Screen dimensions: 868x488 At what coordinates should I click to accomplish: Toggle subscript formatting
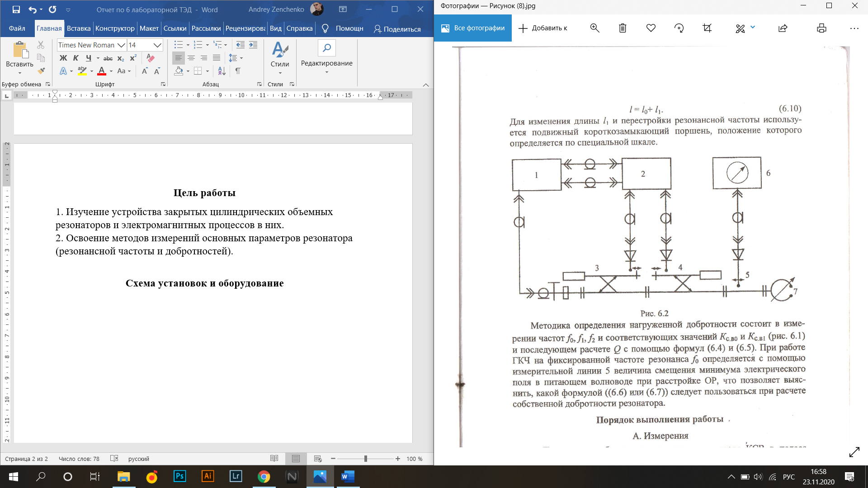pyautogui.click(x=121, y=58)
